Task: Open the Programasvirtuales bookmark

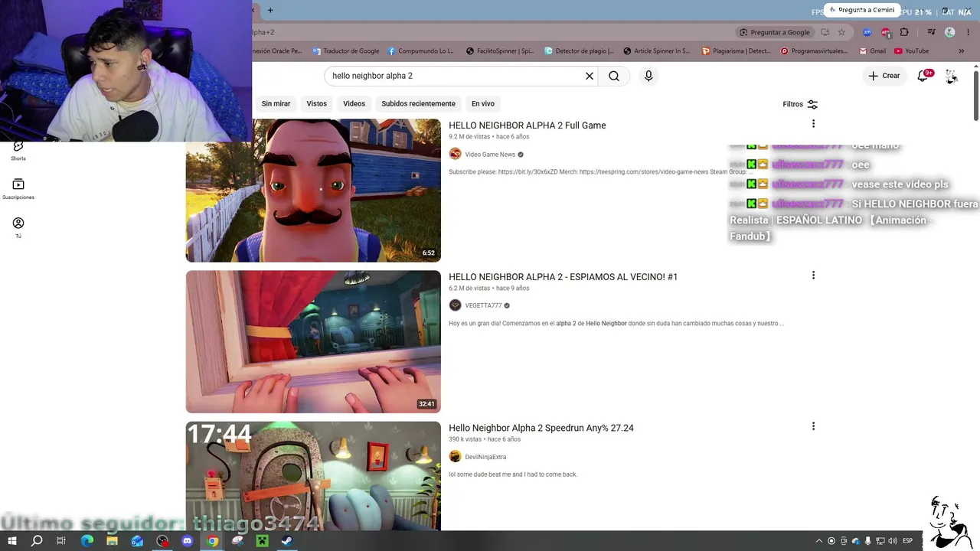Action: [814, 51]
